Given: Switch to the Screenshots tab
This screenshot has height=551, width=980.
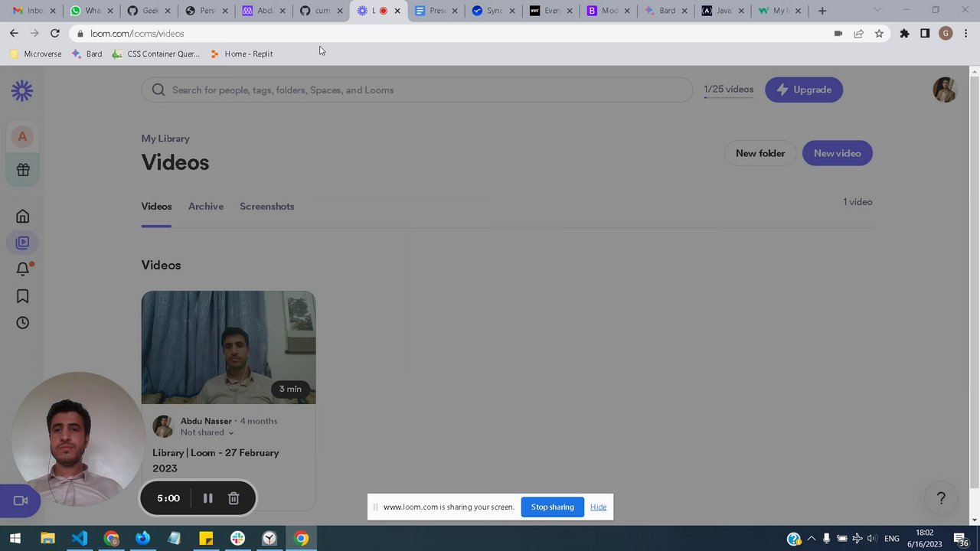Looking at the screenshot, I should point(266,207).
